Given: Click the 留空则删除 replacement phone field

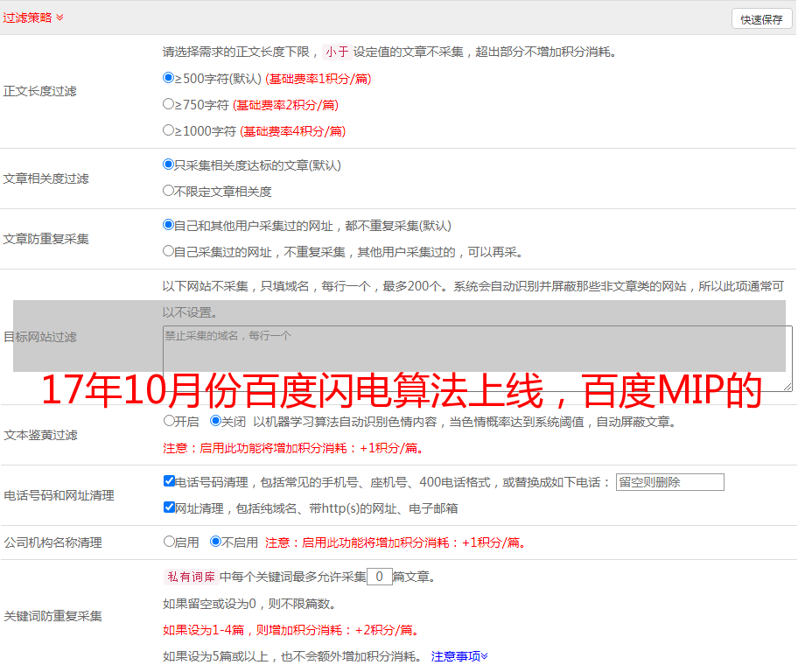Looking at the screenshot, I should click(x=669, y=482).
